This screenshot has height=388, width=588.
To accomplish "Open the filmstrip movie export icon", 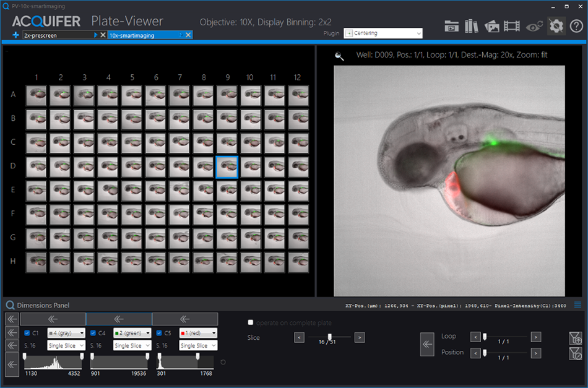I will pos(512,27).
